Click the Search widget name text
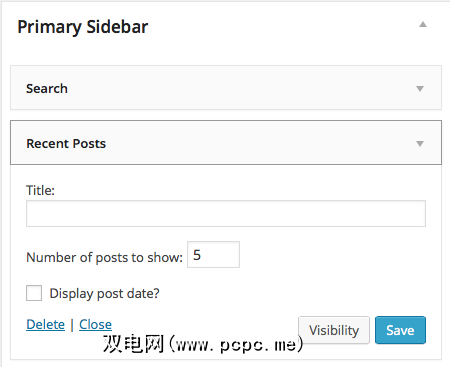This screenshot has height=367, width=450. coord(47,88)
